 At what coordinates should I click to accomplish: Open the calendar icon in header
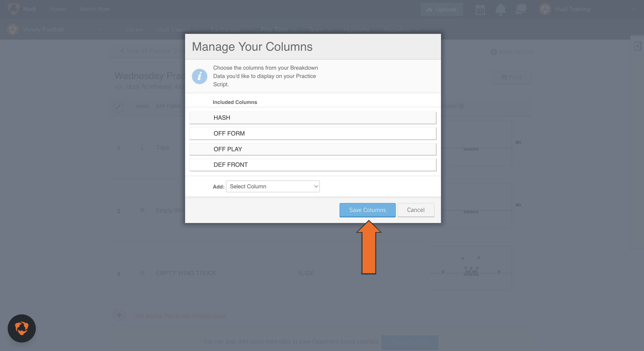click(480, 10)
